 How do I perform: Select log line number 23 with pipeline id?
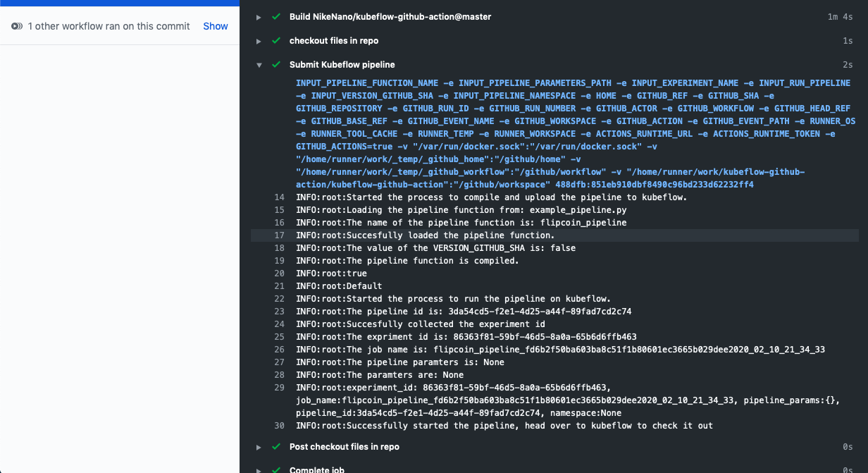click(x=279, y=312)
